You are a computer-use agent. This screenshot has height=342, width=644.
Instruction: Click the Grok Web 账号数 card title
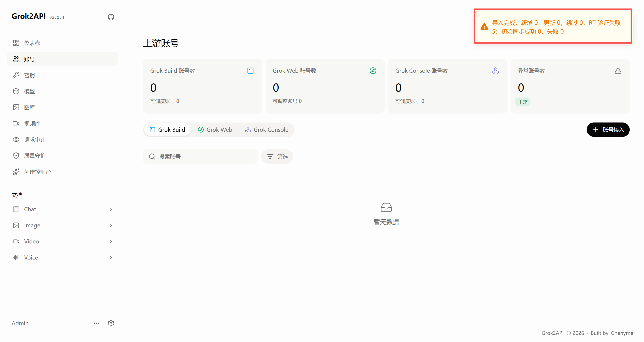[x=294, y=71]
